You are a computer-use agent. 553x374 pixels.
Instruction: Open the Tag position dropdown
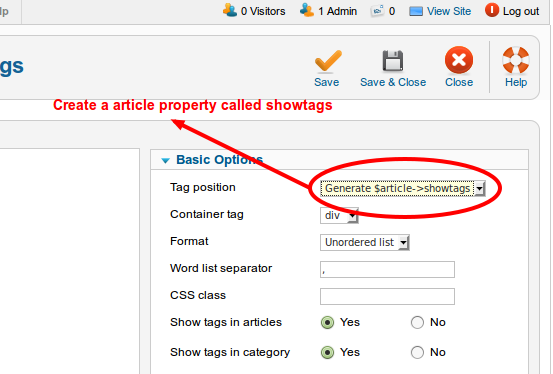pos(403,189)
